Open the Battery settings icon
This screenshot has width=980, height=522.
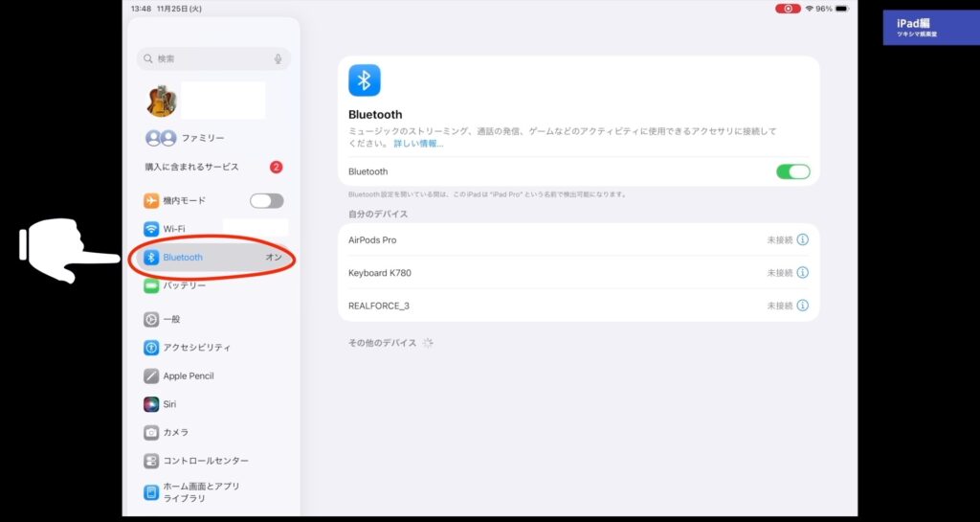[x=151, y=285]
